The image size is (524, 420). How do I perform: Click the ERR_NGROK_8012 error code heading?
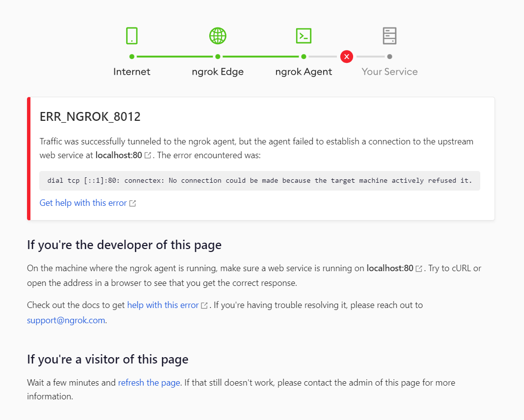pyautogui.click(x=90, y=117)
